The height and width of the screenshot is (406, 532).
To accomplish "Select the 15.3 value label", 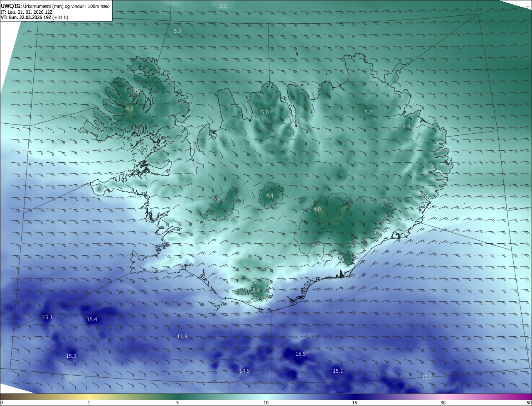I will pyautogui.click(x=71, y=356).
